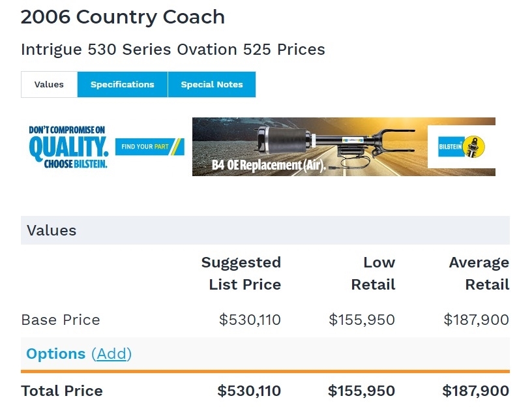Screen dimensions: 532x409
Task: Open the Specifications tab
Action: point(123,85)
